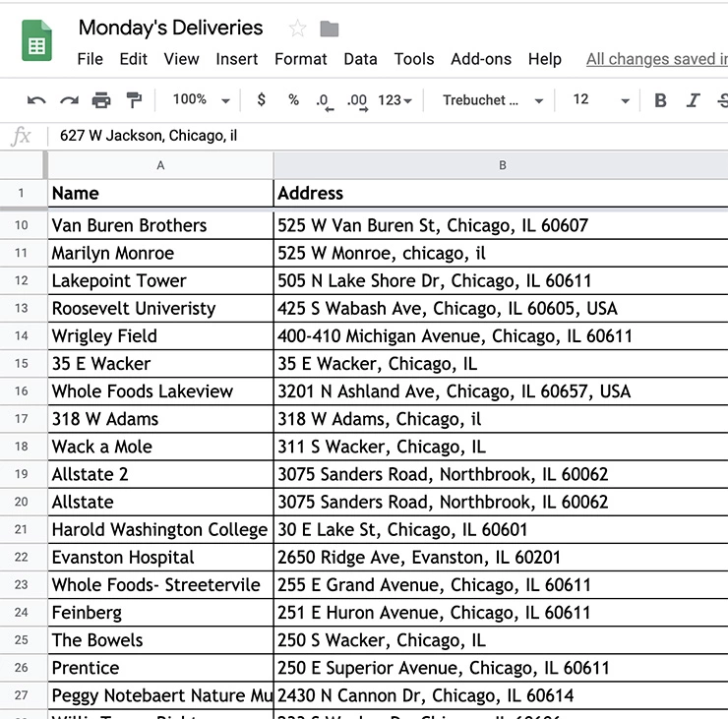Select the Lakepoint Tower cell

click(x=160, y=281)
